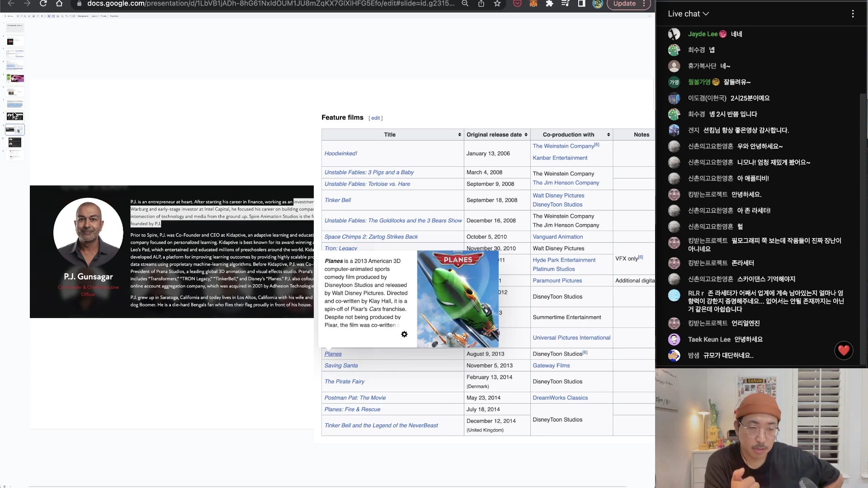Open the Gateway Films link
Viewport: 868px width, 488px height.
(551, 366)
